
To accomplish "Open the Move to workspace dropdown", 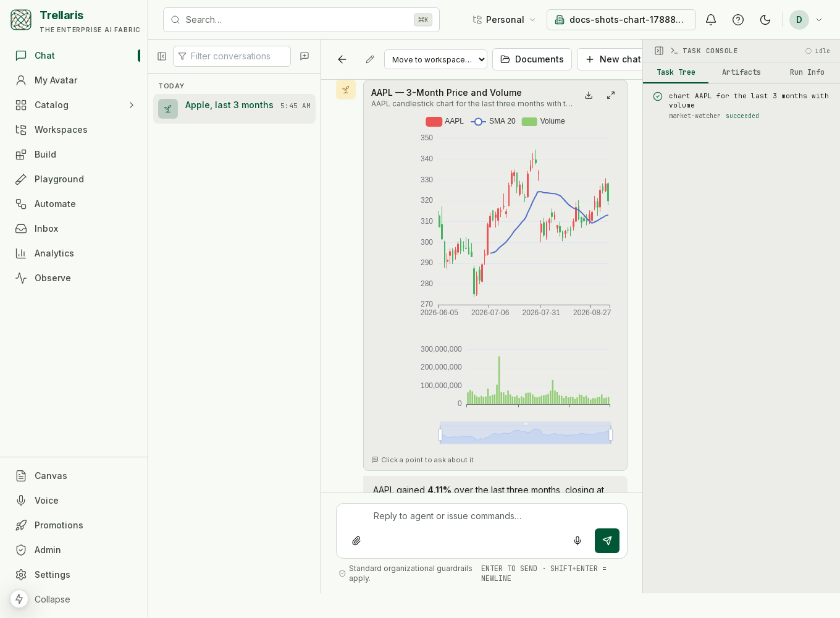I will [435, 59].
